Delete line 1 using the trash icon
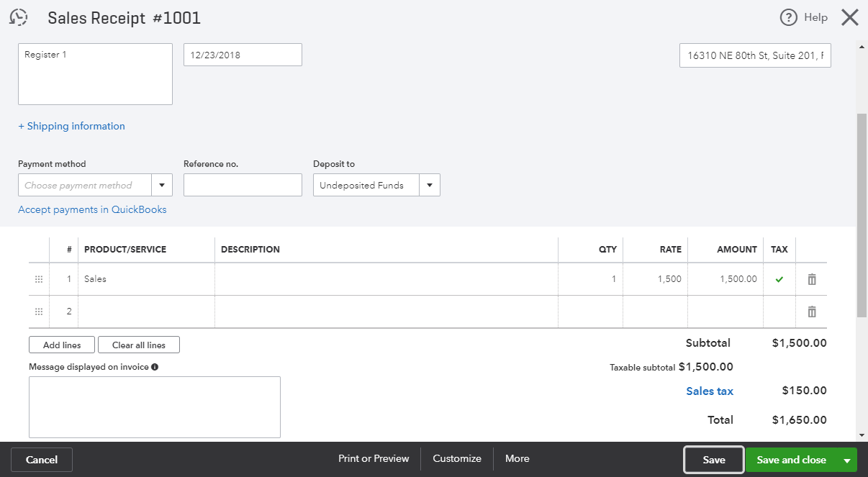 click(x=812, y=279)
